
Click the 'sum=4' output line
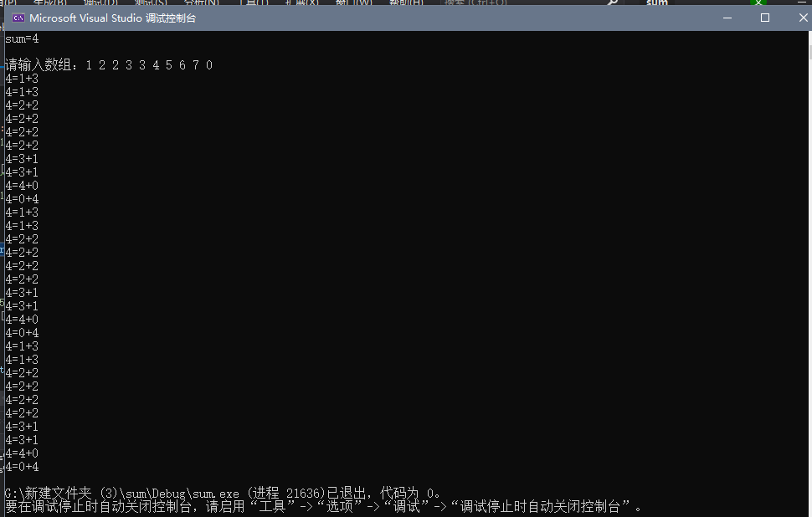23,38
